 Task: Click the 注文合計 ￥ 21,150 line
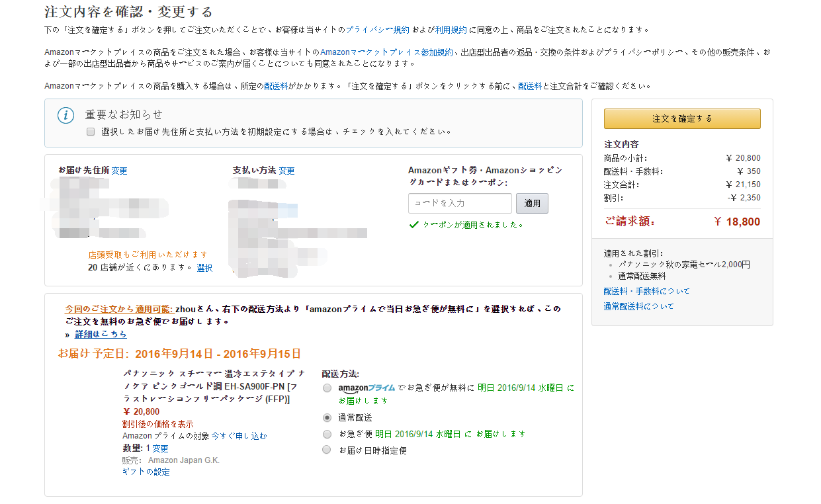tap(682, 185)
